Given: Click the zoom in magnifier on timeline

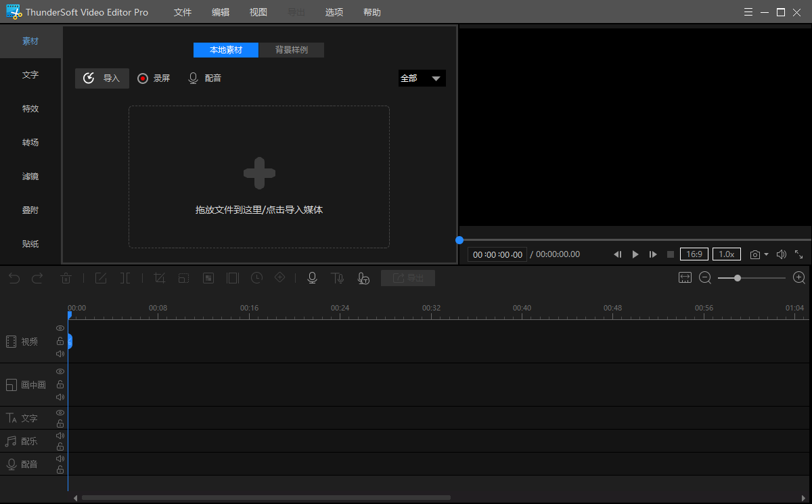Looking at the screenshot, I should [799, 278].
